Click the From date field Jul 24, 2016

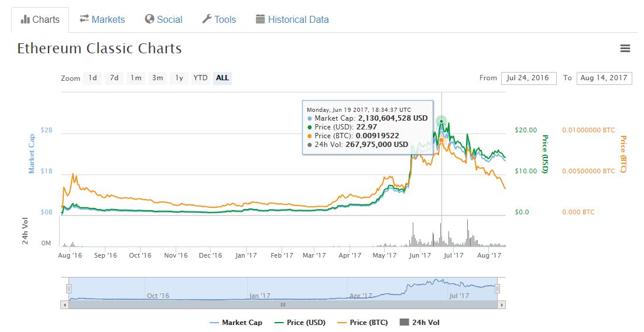pyautogui.click(x=529, y=78)
